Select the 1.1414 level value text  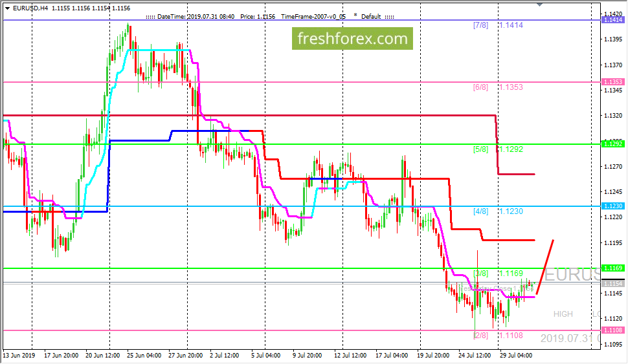(511, 25)
